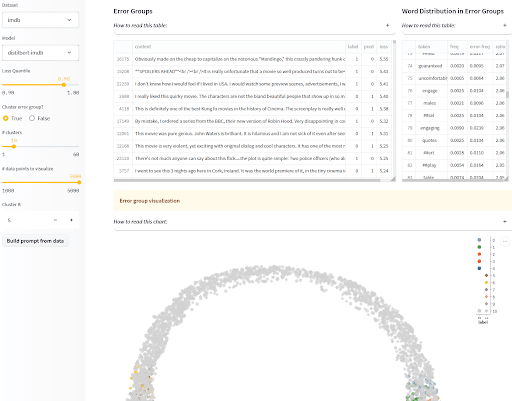Image resolution: width=512 pixels, height=401 pixels.
Task: Click the light blue legend dot for cluster 0
Action: click(x=479, y=240)
